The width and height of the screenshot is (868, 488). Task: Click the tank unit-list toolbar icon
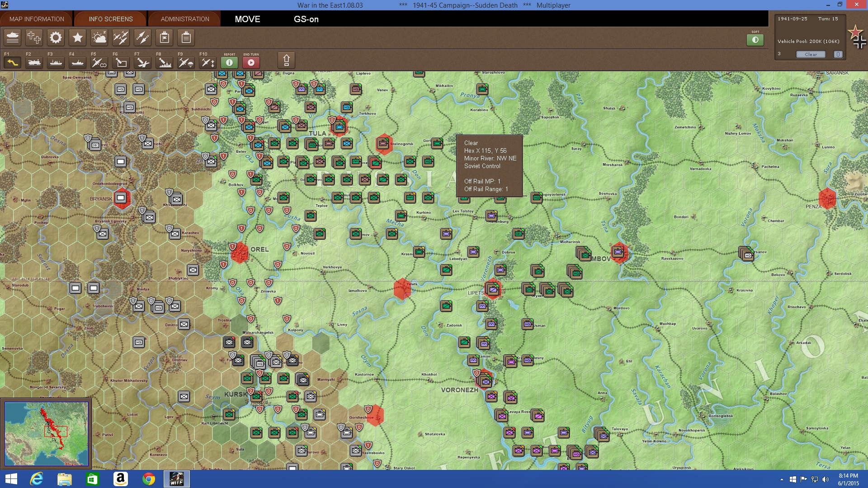click(x=13, y=38)
